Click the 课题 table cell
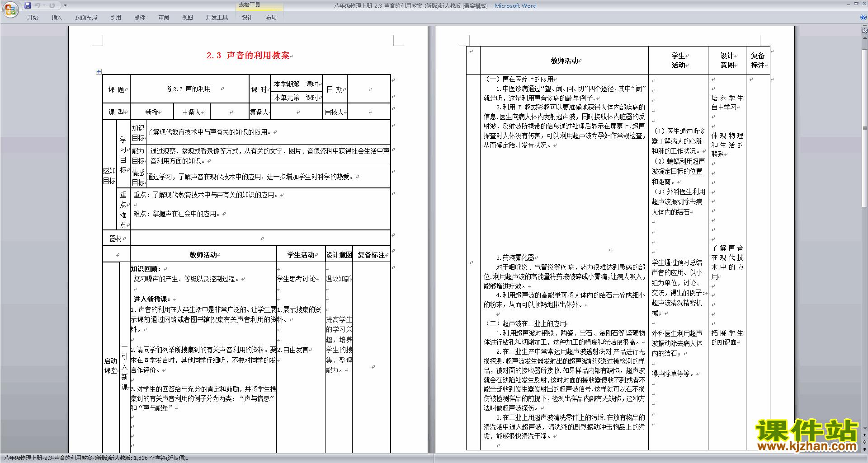868x463 pixels. (x=116, y=89)
